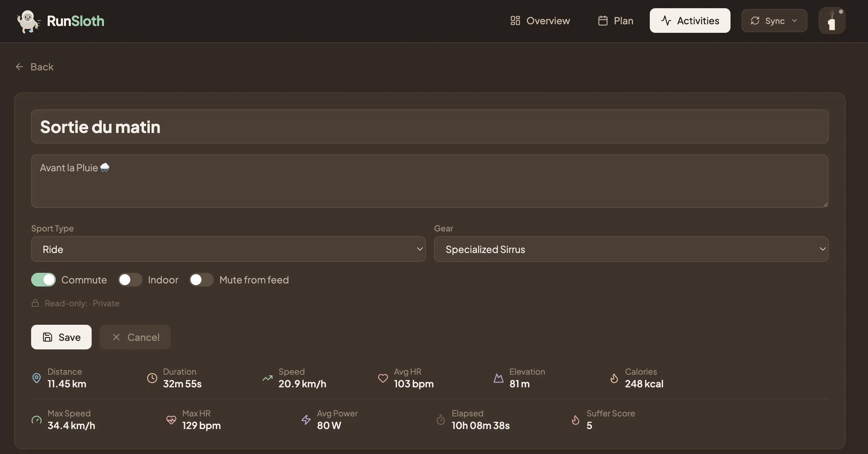This screenshot has width=868, height=454.
Task: Click the Elevation mountain icon
Action: tap(498, 378)
